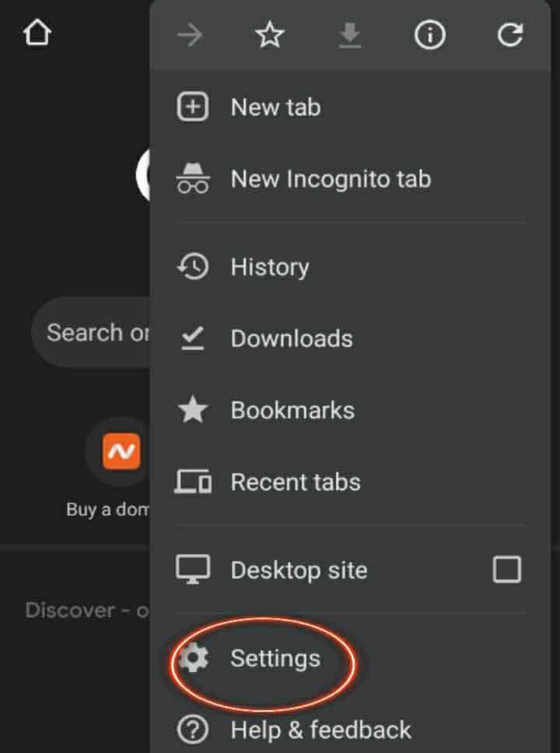Click the New tab plus icon

tap(192, 107)
